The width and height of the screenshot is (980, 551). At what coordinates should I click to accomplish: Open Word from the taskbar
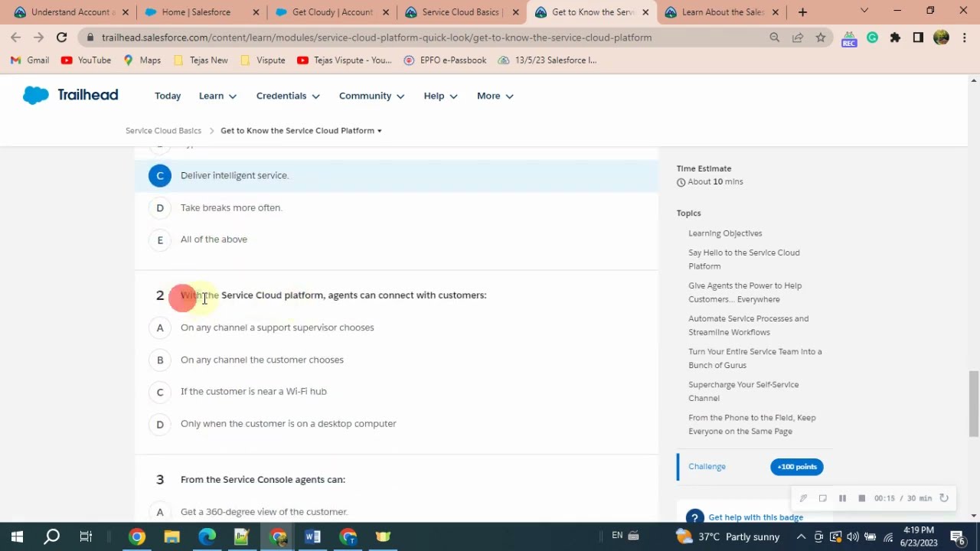click(312, 536)
